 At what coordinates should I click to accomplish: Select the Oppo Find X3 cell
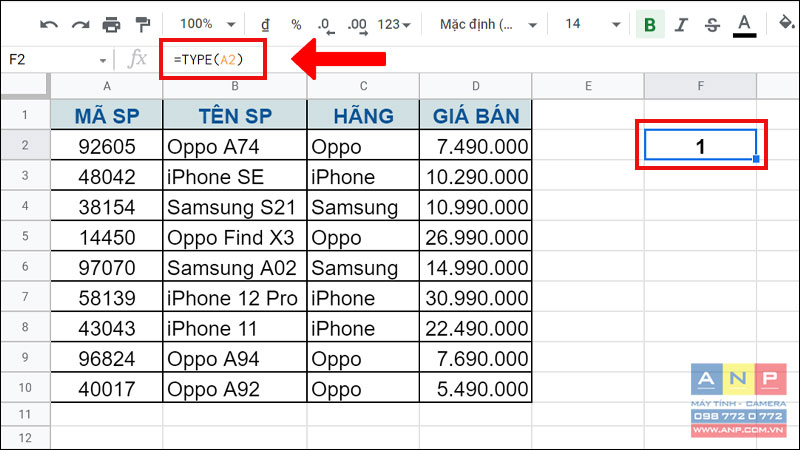[x=235, y=237]
